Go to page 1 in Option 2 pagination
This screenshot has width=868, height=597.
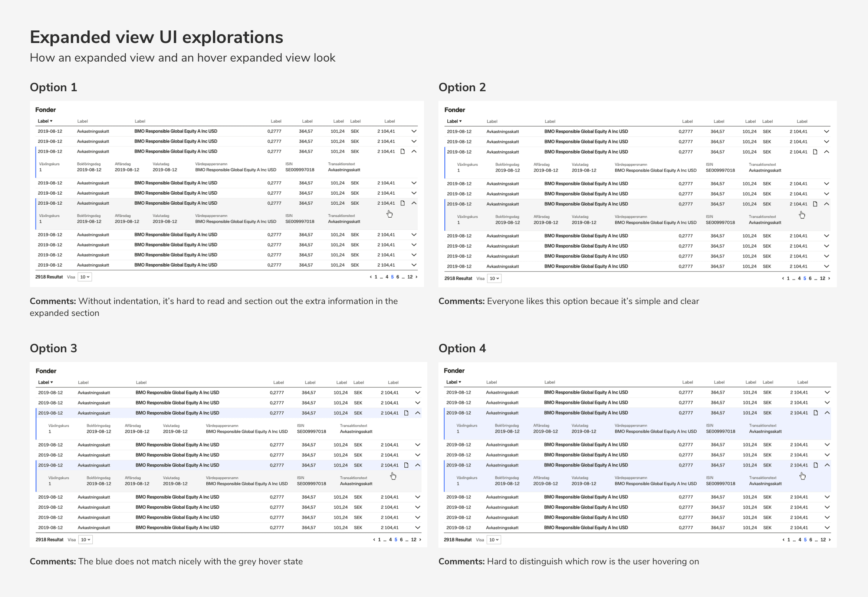[x=788, y=278]
